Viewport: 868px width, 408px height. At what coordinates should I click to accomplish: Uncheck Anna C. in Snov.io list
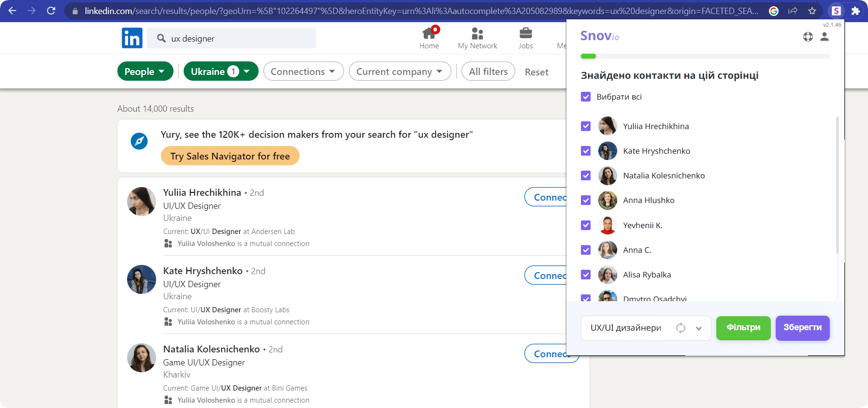[586, 250]
